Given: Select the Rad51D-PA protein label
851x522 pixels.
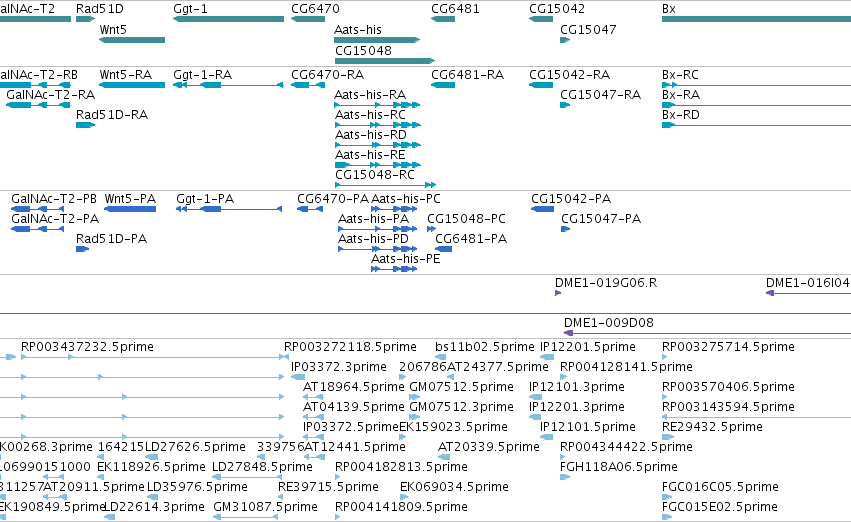Looking at the screenshot, I should [111, 239].
